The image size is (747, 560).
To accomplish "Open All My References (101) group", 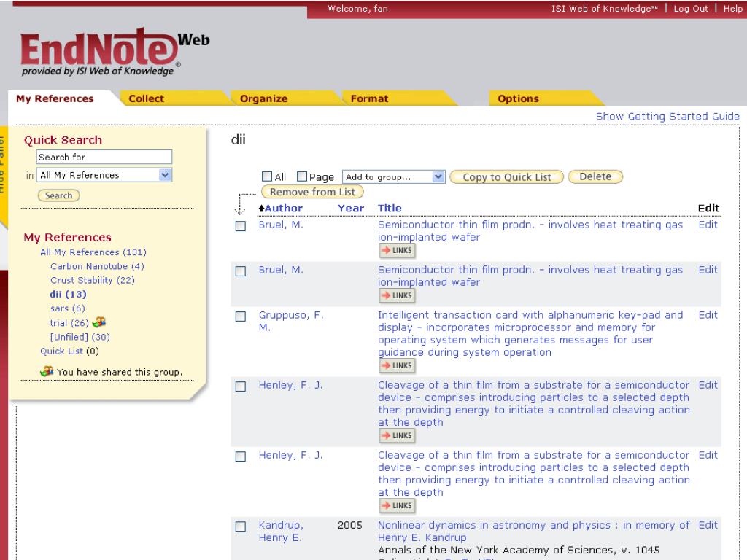I will tap(93, 252).
